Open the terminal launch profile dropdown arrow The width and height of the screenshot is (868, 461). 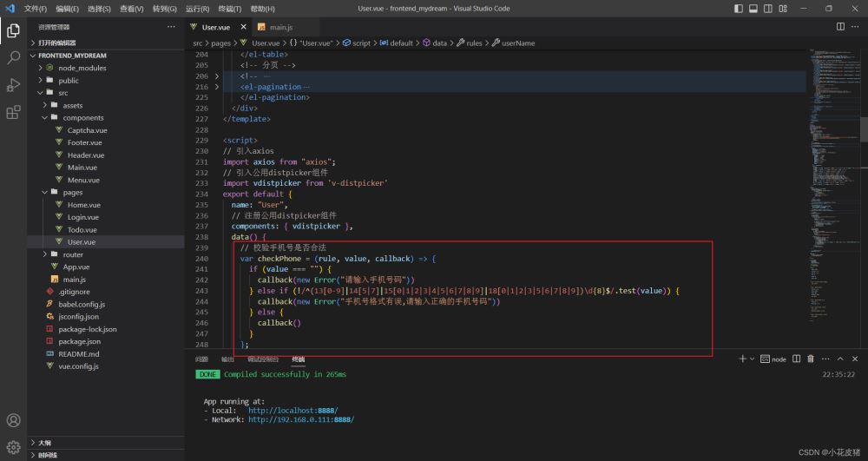[x=753, y=359]
